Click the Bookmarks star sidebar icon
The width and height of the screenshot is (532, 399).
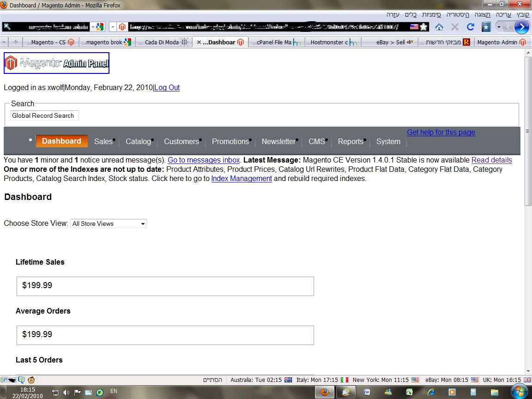(x=486, y=27)
